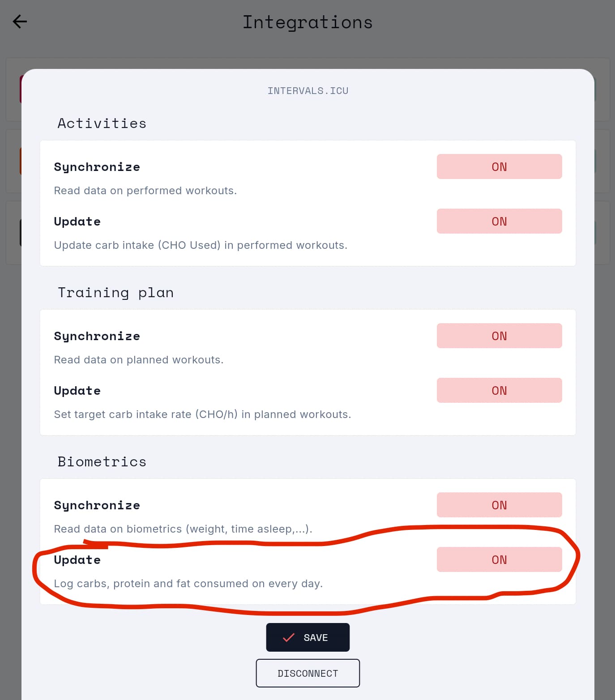
Task: Click "Update carb intake (CHO Used)" description
Action: tap(201, 245)
